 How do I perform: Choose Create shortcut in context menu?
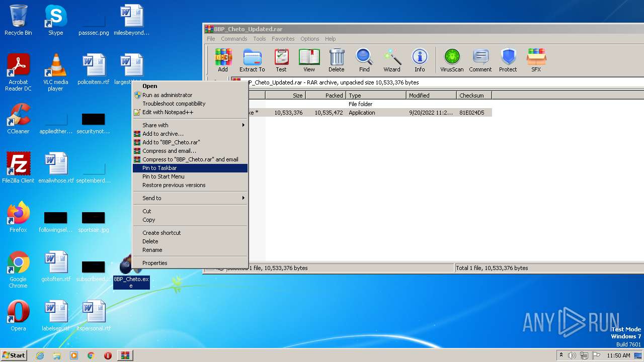[190, 233]
